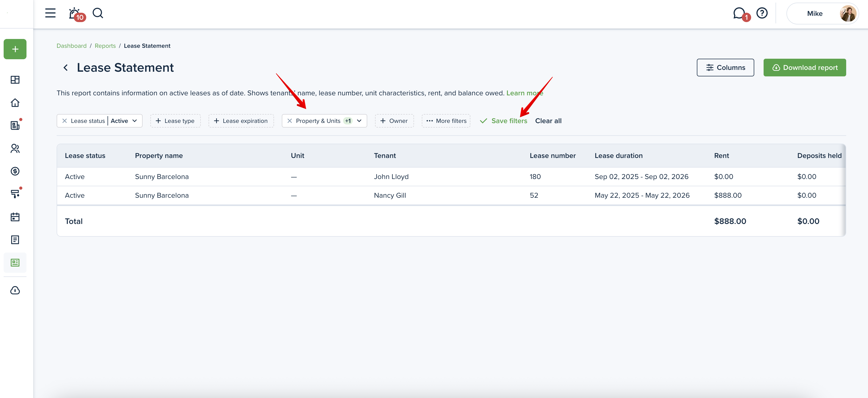
Task: Go back using arrow beside Lease Statement
Action: pos(66,68)
